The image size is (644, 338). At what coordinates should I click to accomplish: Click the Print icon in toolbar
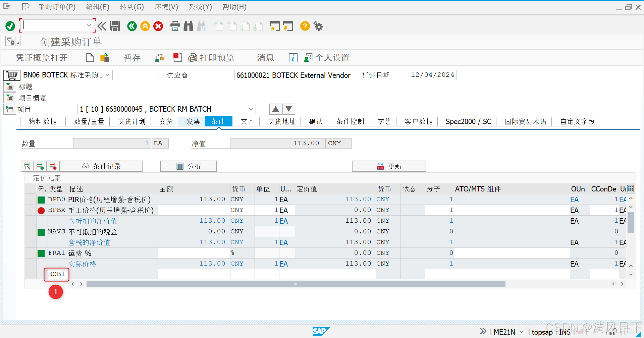click(x=175, y=26)
